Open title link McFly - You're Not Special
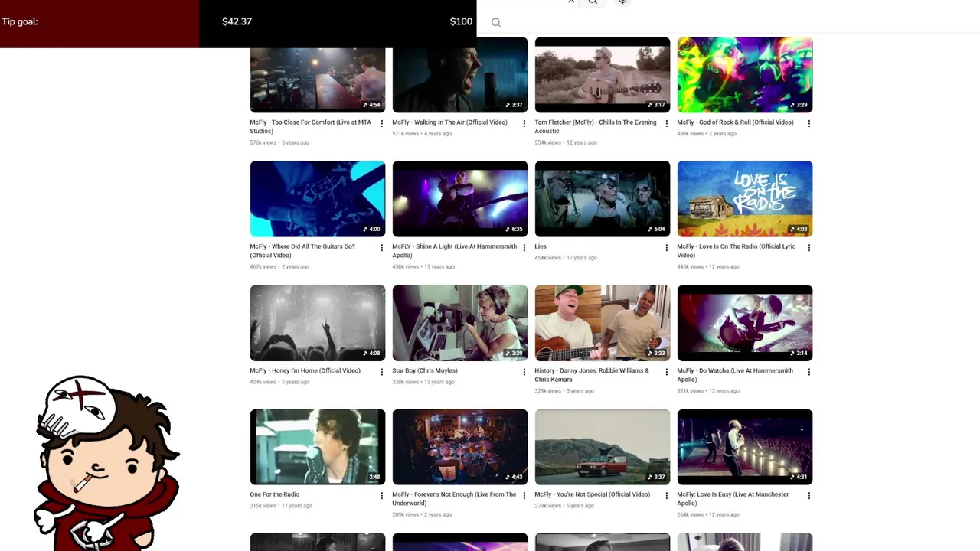980x551 pixels. click(x=592, y=494)
